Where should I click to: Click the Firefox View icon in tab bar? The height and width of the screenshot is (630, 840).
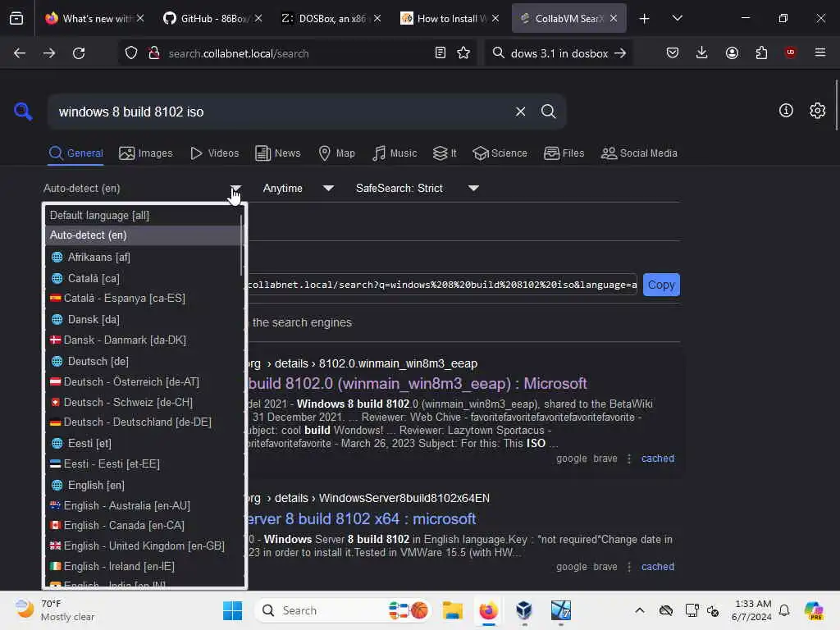pyautogui.click(x=16, y=19)
